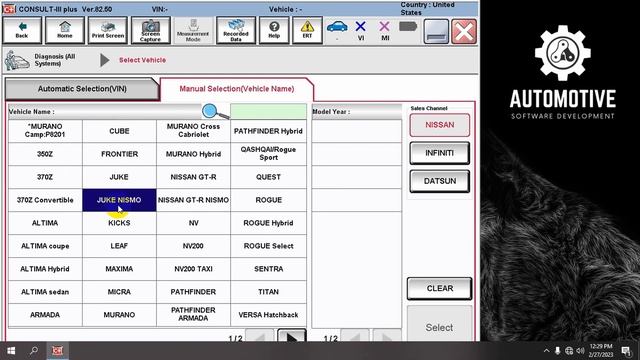Select the SENTRA vehicle
Image resolution: width=640 pixels, height=360 pixels.
(x=268, y=269)
